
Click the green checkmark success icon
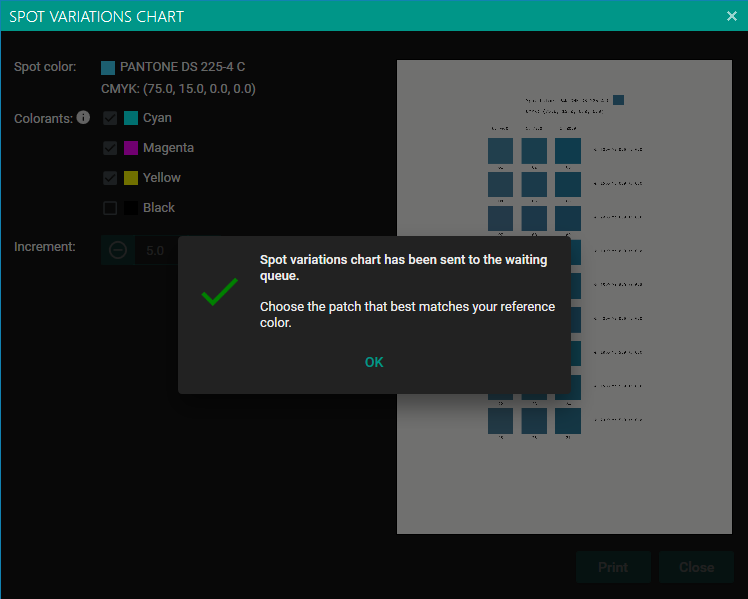[x=219, y=292]
